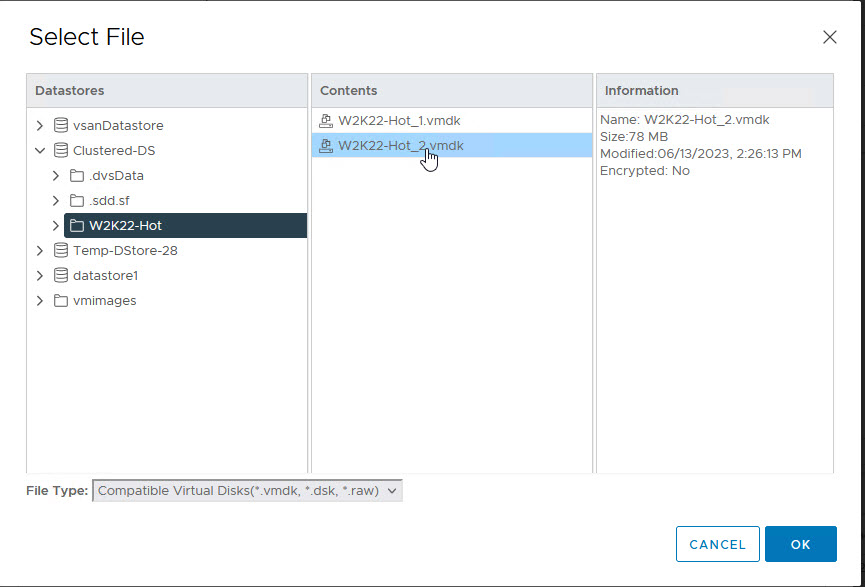Click the vmimages folder icon
The width and height of the screenshot is (865, 587).
(61, 301)
